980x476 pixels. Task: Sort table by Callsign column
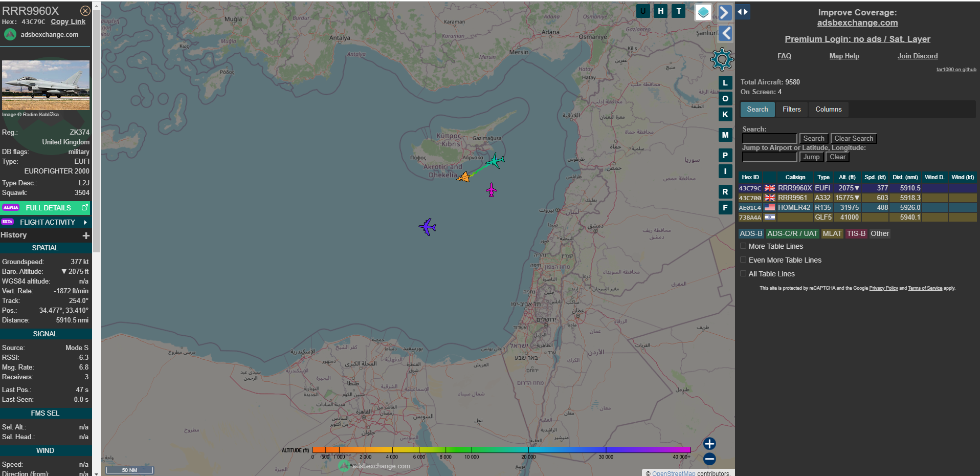pyautogui.click(x=795, y=177)
